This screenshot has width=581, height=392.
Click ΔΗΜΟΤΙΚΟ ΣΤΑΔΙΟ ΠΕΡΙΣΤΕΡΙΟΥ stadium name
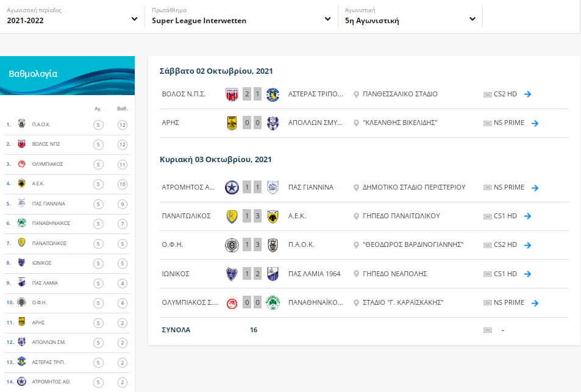point(414,188)
